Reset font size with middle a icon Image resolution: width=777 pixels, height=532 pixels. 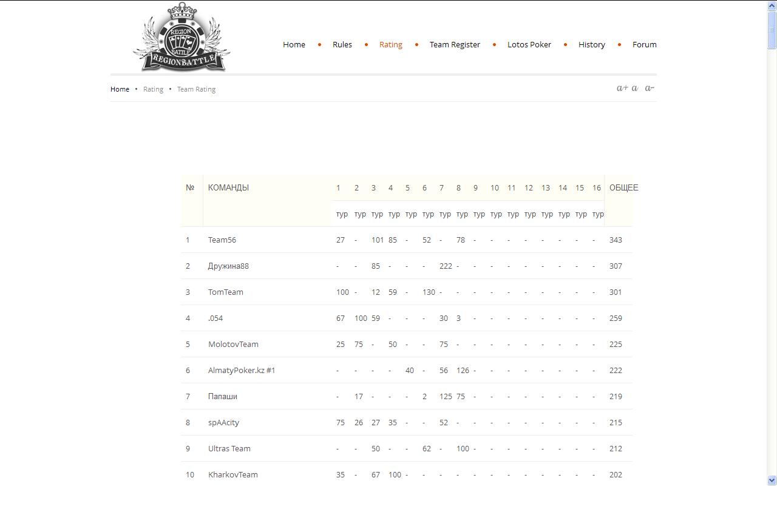(635, 89)
